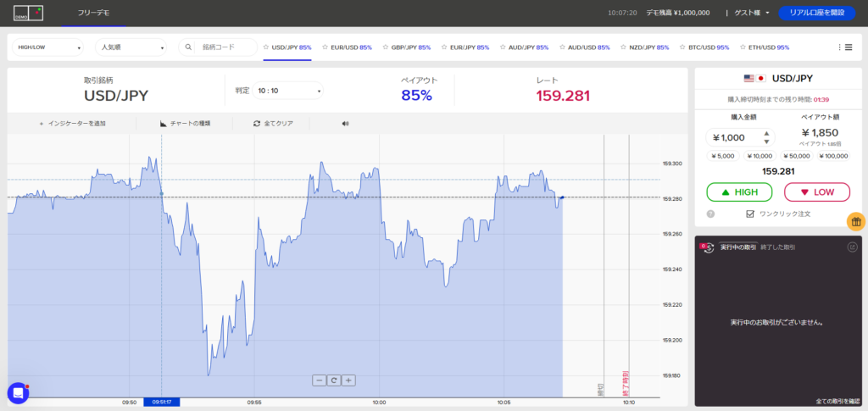Expand the 人気順 sort dropdown
The height and width of the screenshot is (411, 868).
click(131, 47)
